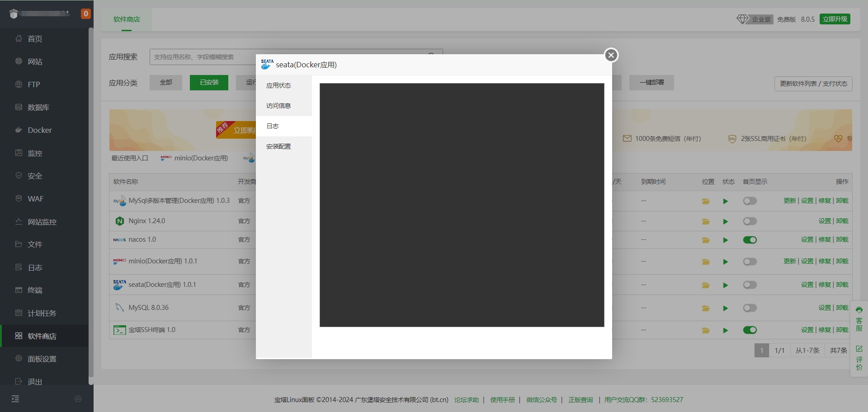Screen dimensions: 868x412
Task: Toggle 首页显示 for seata row
Action: pos(750,285)
